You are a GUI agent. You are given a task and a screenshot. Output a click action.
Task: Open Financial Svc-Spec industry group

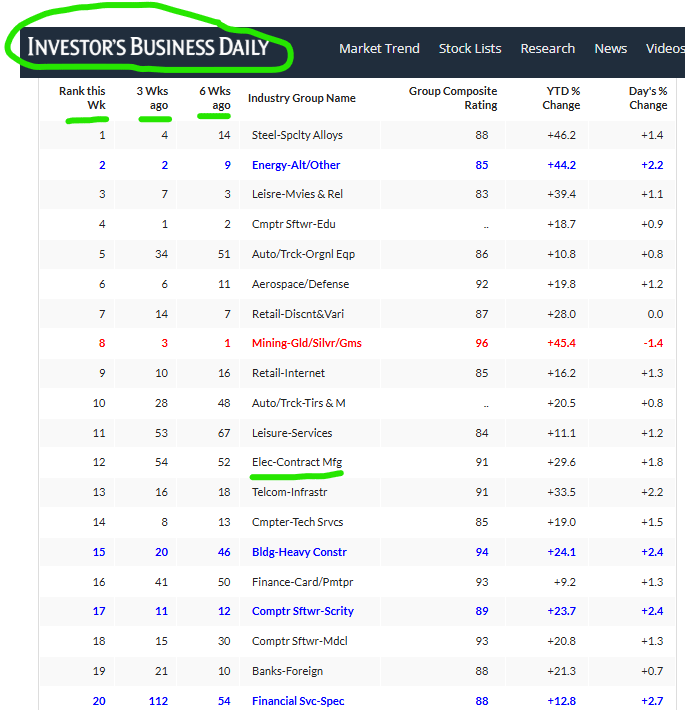click(298, 700)
